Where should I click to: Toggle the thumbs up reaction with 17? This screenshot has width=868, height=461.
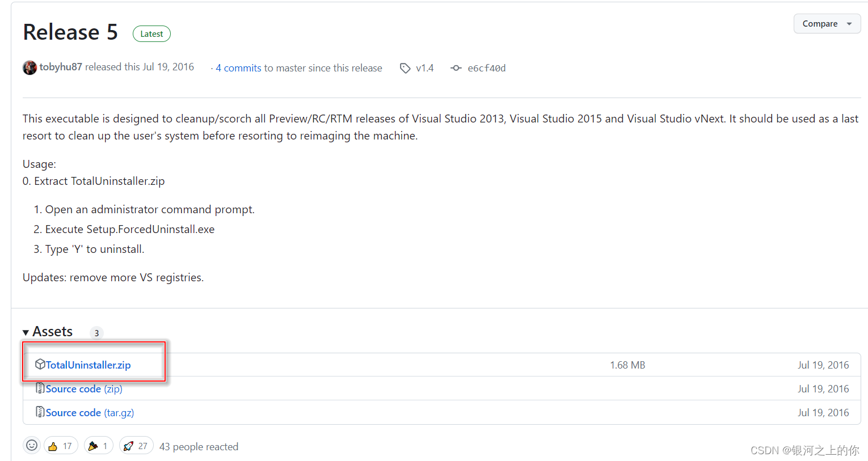[61, 446]
